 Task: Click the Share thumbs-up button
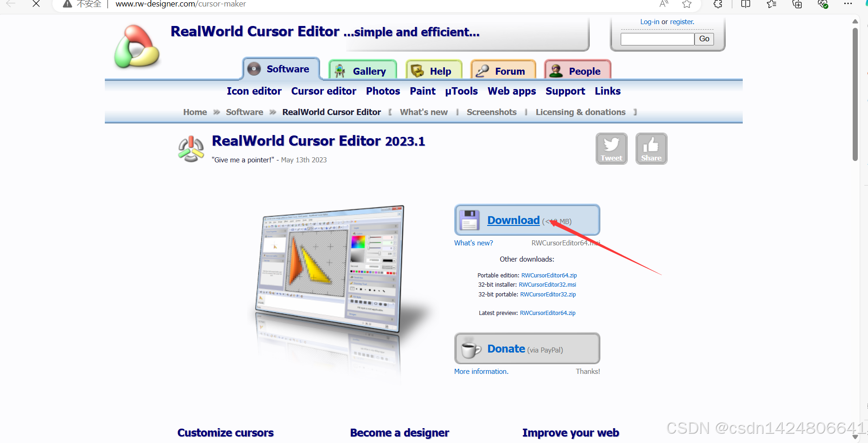click(x=651, y=148)
